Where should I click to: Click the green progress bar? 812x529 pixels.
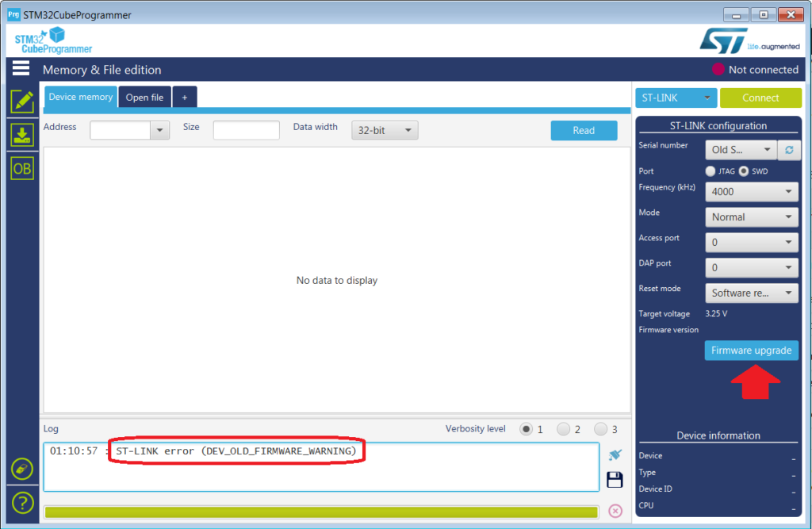(321, 512)
